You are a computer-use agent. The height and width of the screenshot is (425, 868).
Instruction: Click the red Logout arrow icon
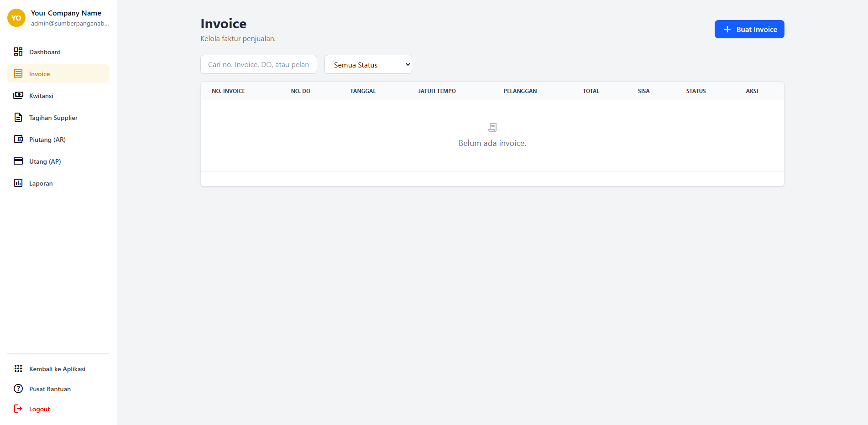coord(18,409)
